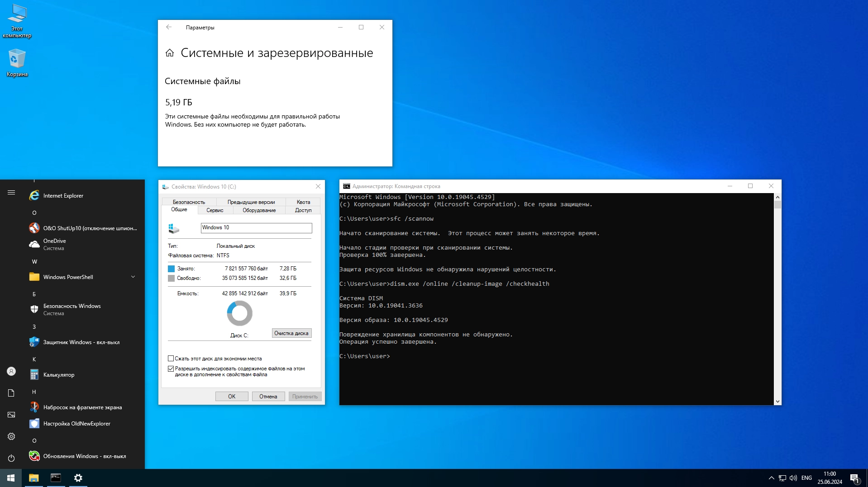Enable the compress this disk checkbox
Image resolution: width=868 pixels, height=487 pixels.
(x=171, y=359)
